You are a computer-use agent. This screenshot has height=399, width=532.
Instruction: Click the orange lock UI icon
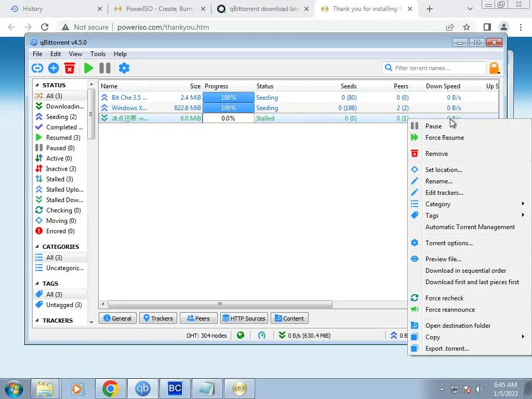coord(494,68)
